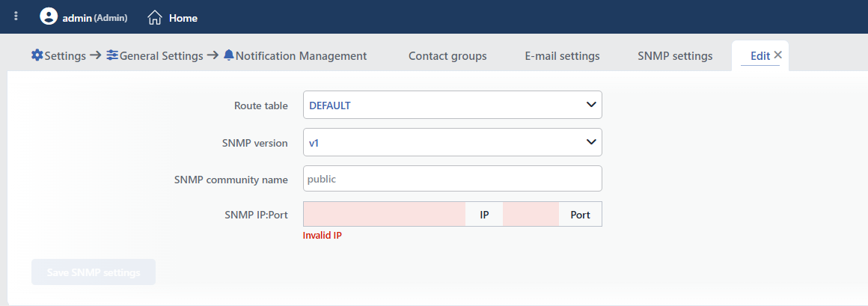868x306 pixels.
Task: Close the Edit tab
Action: pyautogui.click(x=777, y=55)
